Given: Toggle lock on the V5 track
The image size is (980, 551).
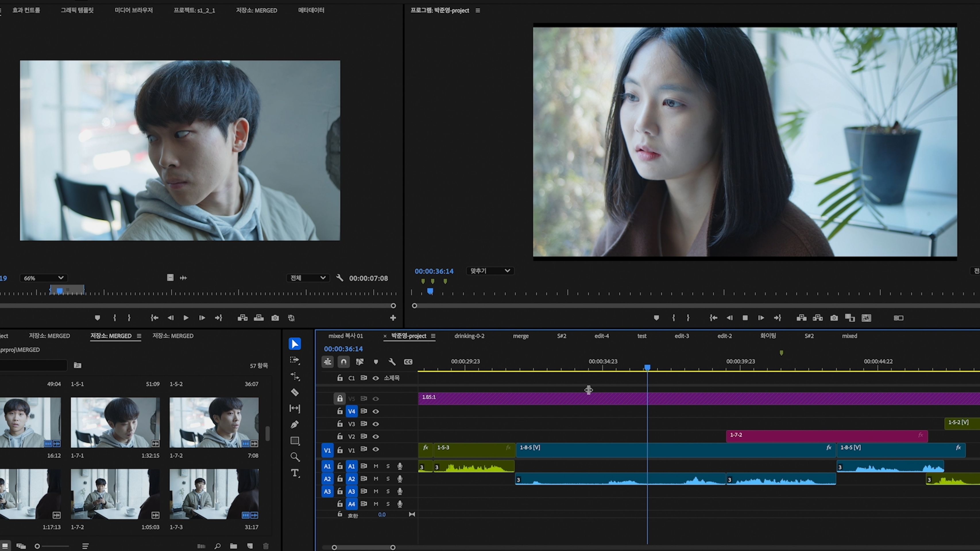Looking at the screenshot, I should pyautogui.click(x=340, y=399).
